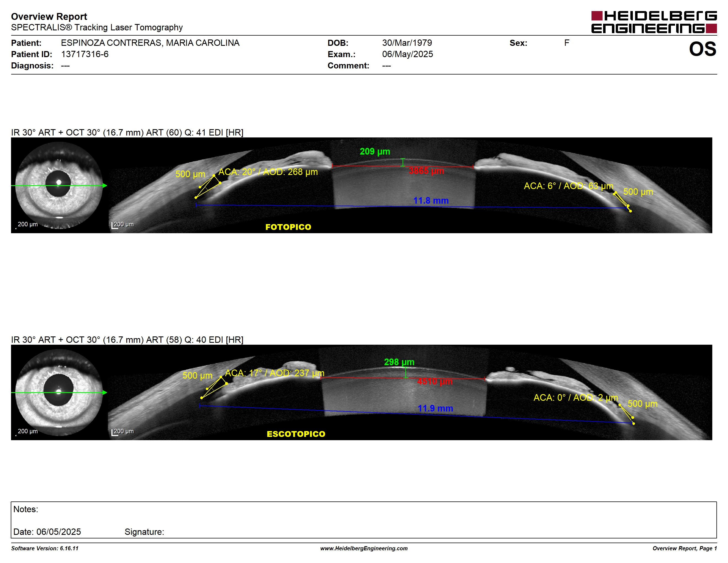Click the Date: 06/05/2025 text
This screenshot has width=728, height=563.
pyautogui.click(x=47, y=532)
